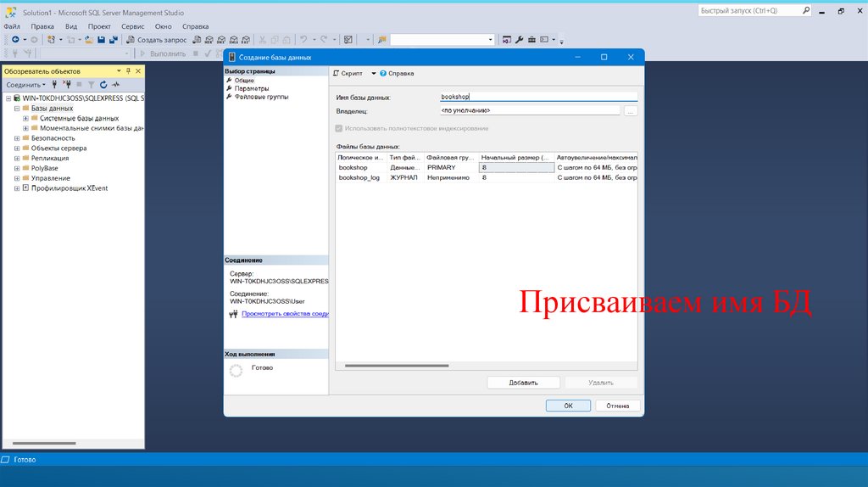Toggle the full-text indexing checkbox
Image resolution: width=868 pixels, height=487 pixels.
339,128
